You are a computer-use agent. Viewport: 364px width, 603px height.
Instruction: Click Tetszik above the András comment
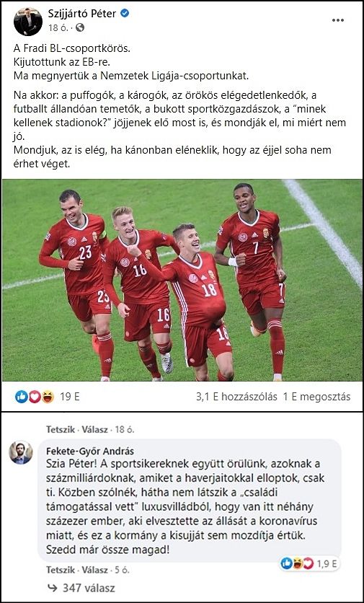tap(59, 429)
